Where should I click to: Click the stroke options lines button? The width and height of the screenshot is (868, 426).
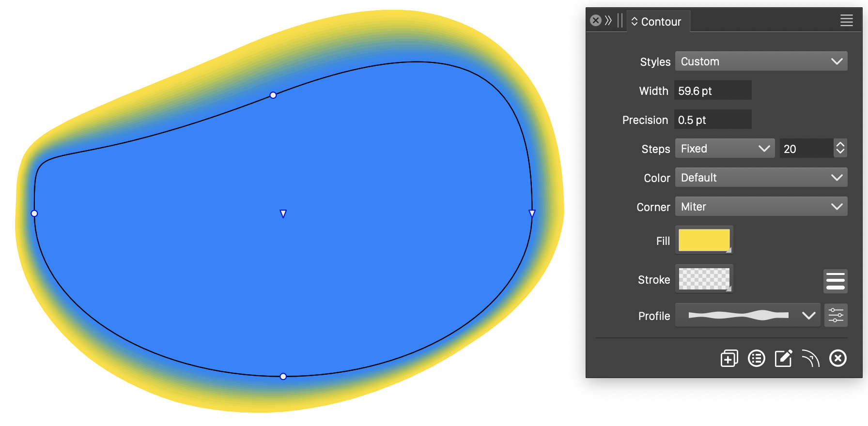click(835, 281)
